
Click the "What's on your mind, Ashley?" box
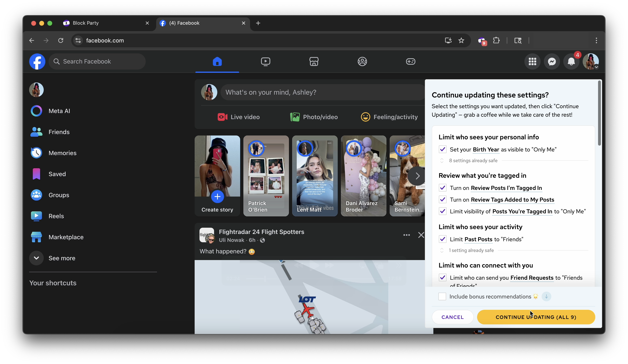click(323, 92)
